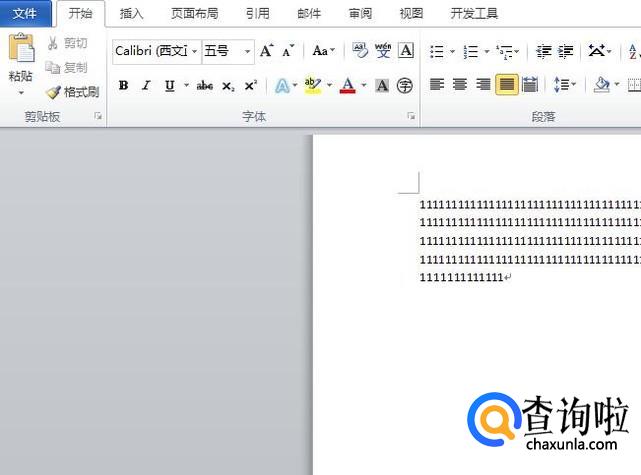641x475 pixels.
Task: Apply strikethrough with the abc icon
Action: (x=205, y=86)
